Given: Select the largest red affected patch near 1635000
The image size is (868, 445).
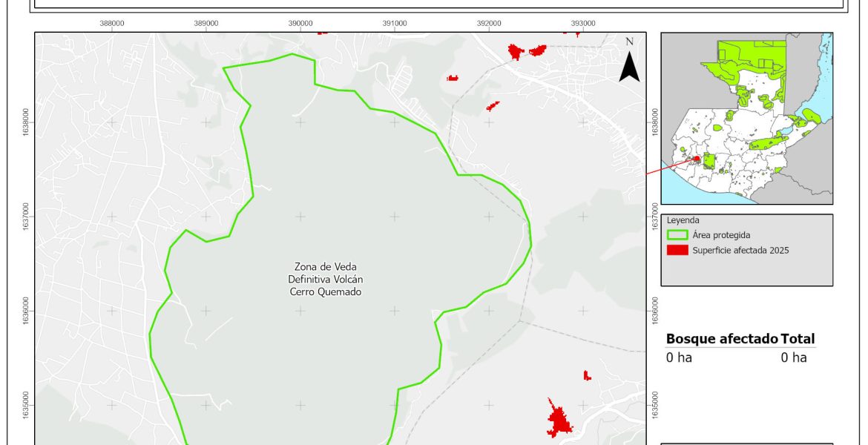Looking at the screenshot, I should (x=558, y=421).
